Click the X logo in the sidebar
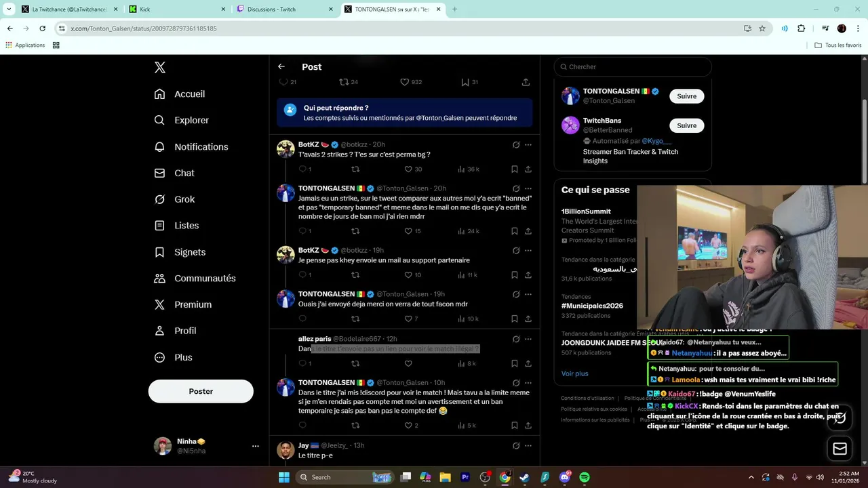 pyautogui.click(x=160, y=67)
